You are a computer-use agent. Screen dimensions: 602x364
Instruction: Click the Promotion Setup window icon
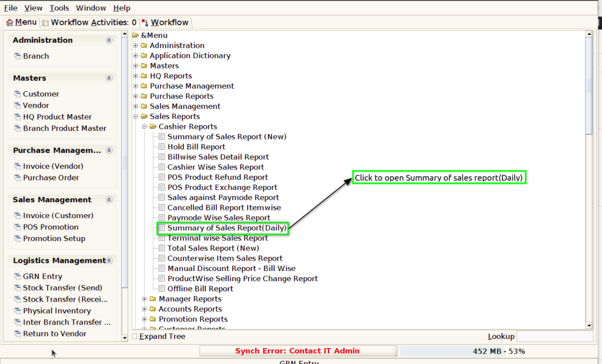18,238
